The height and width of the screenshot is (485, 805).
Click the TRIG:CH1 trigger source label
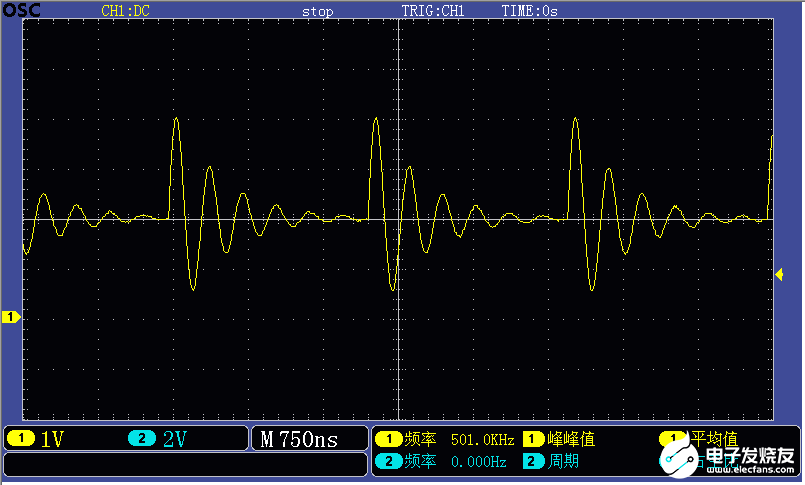click(433, 11)
